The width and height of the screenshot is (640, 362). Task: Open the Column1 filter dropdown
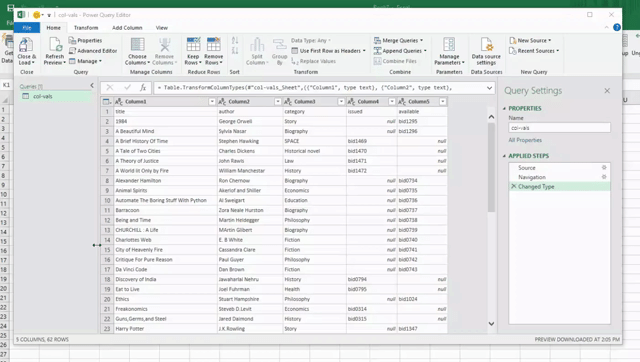(x=212, y=101)
